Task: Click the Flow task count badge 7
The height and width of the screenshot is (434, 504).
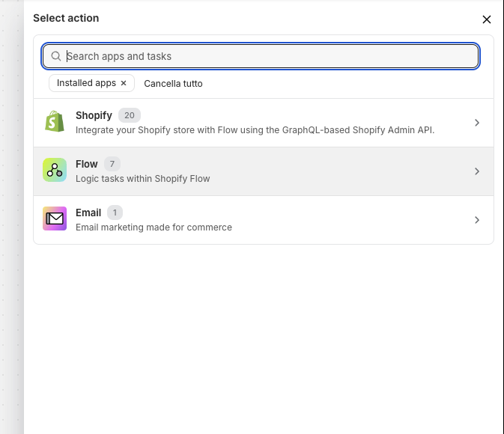Action: click(x=112, y=164)
